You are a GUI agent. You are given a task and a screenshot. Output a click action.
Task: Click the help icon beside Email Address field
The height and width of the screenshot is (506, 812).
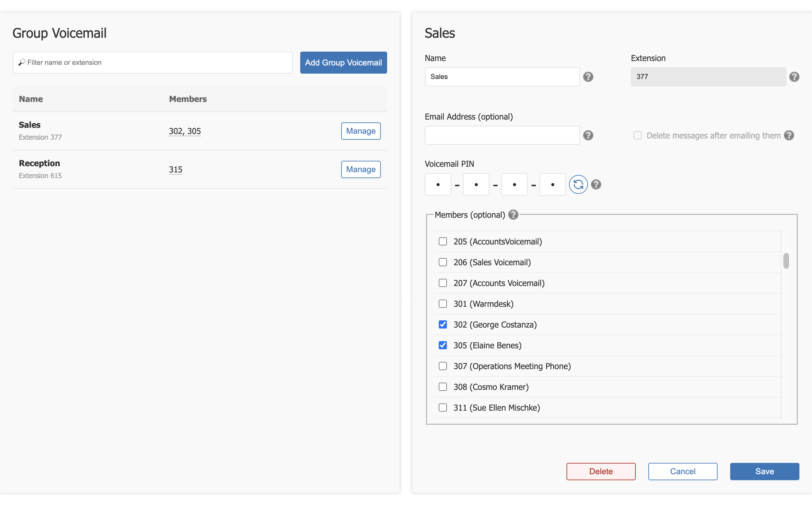[588, 135]
